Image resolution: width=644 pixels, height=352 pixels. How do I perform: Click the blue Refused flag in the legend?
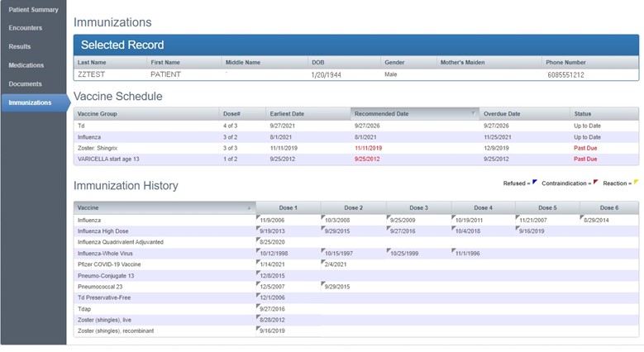tap(535, 183)
